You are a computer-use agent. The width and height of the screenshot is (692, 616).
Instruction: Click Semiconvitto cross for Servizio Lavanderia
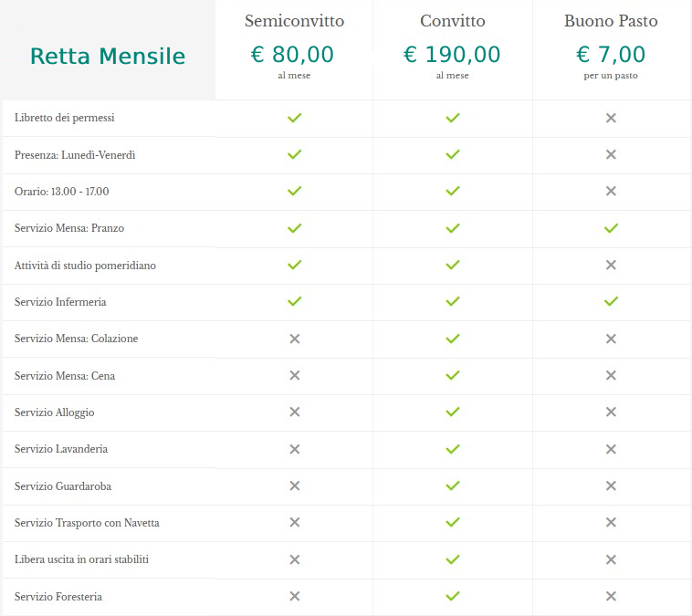[294, 449]
